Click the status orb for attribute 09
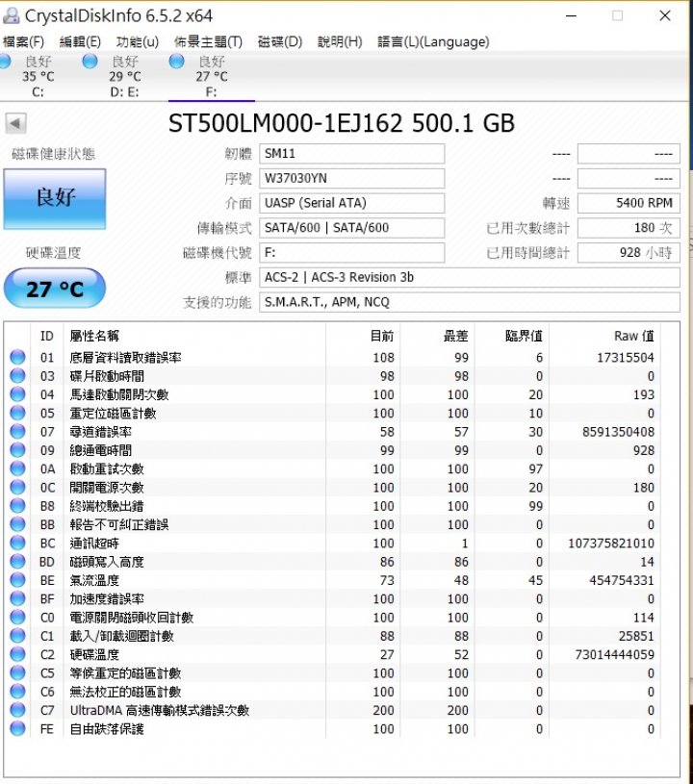 point(17,450)
